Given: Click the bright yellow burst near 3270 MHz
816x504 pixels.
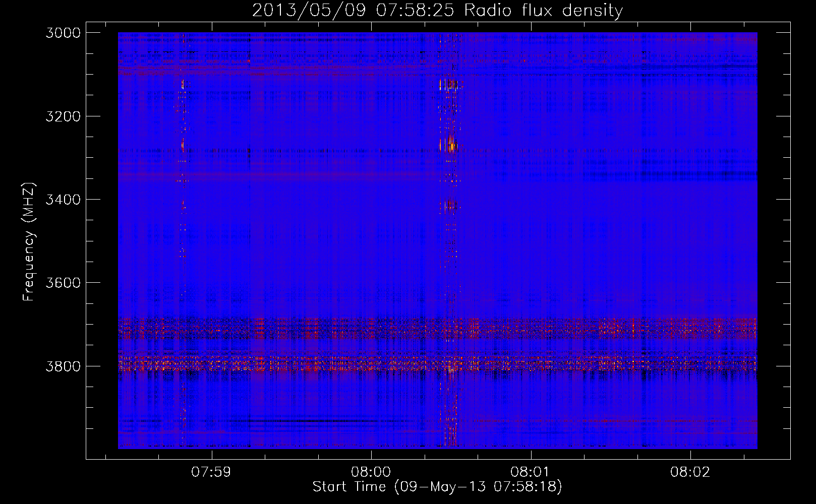Looking at the screenshot, I should coord(449,144).
